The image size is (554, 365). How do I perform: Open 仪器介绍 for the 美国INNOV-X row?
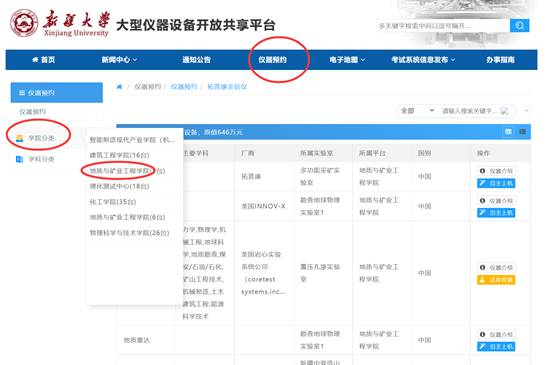tap(496, 201)
